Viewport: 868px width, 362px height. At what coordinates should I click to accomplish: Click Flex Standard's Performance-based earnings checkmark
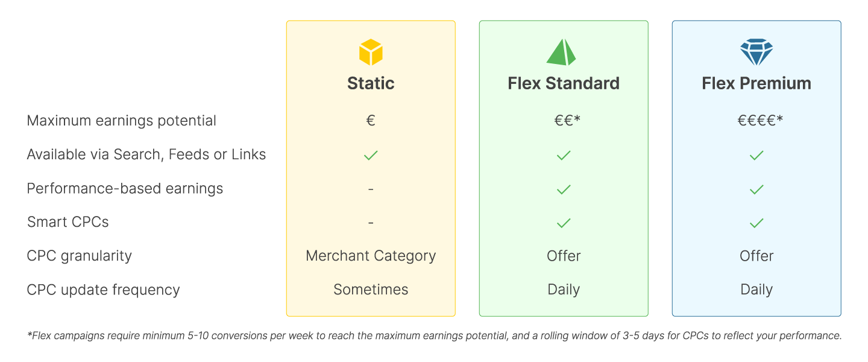[x=564, y=189]
